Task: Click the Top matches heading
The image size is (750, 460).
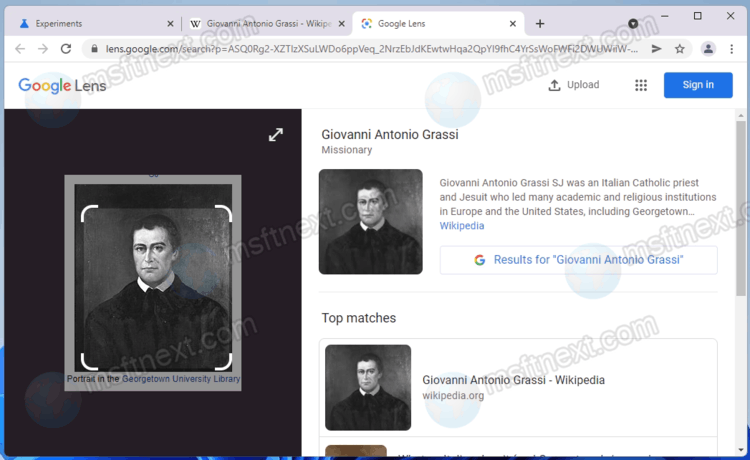Action: pos(359,318)
